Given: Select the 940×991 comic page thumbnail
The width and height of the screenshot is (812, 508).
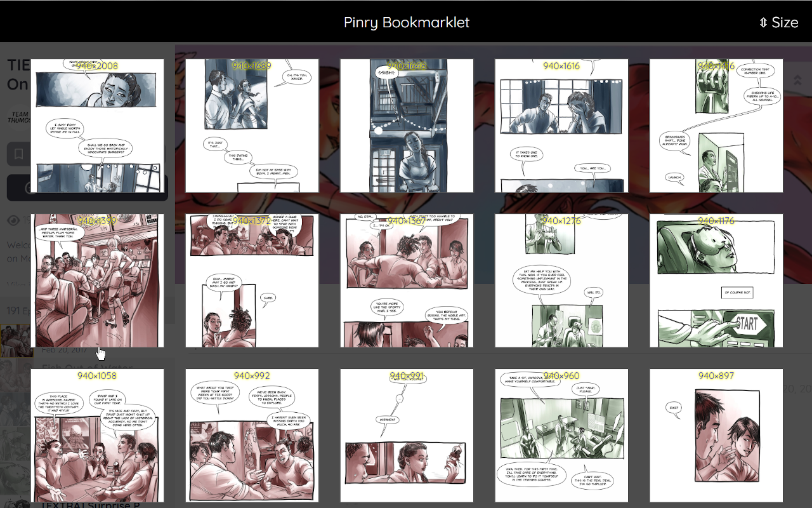Looking at the screenshot, I should [407, 436].
